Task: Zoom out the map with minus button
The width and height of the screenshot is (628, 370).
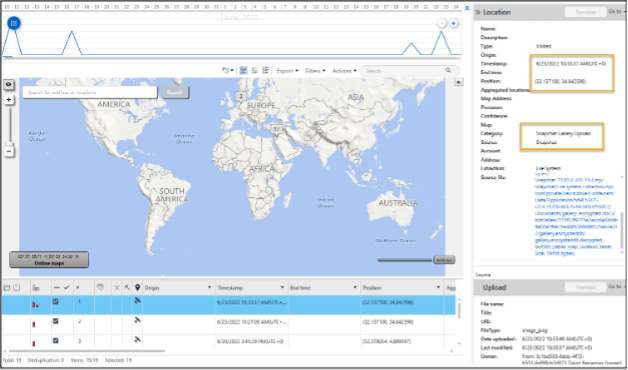Action: point(9,152)
